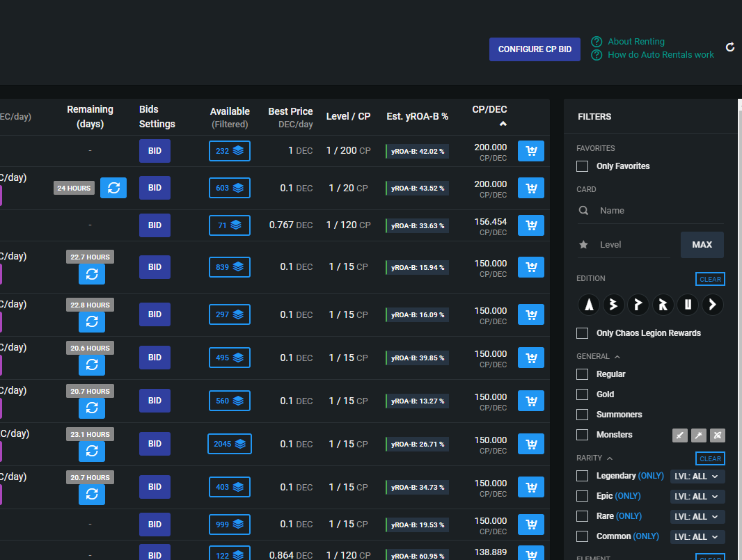Screen dimensions: 742x560
Task: Click cart icon for yROA-B 13.27% row
Action: pyautogui.click(x=531, y=401)
